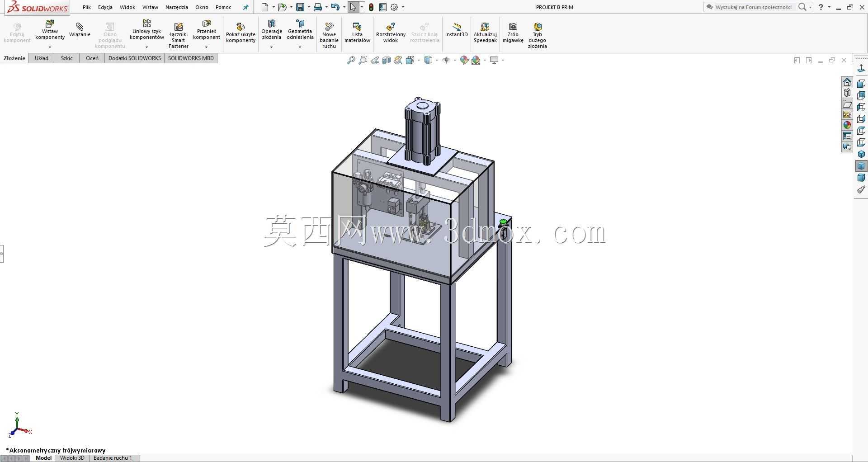The height and width of the screenshot is (462, 868).
Task: Switch to Dodatki SOLIDWORKS tab
Action: (x=135, y=58)
